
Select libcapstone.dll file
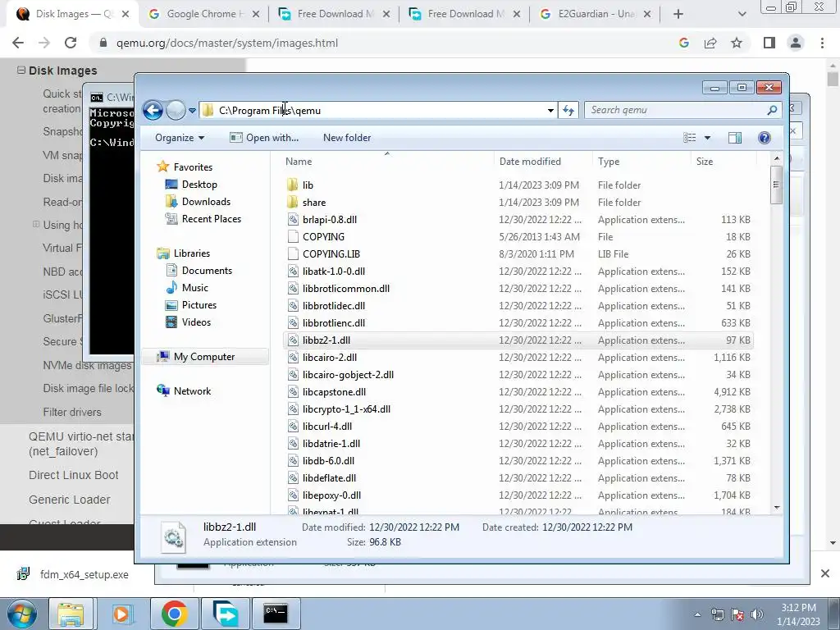[x=335, y=391]
